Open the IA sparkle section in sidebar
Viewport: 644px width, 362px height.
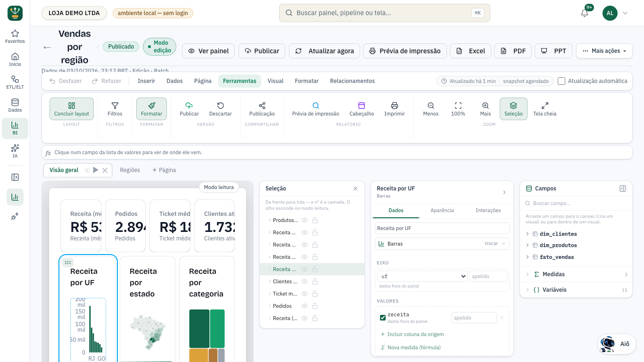(15, 151)
